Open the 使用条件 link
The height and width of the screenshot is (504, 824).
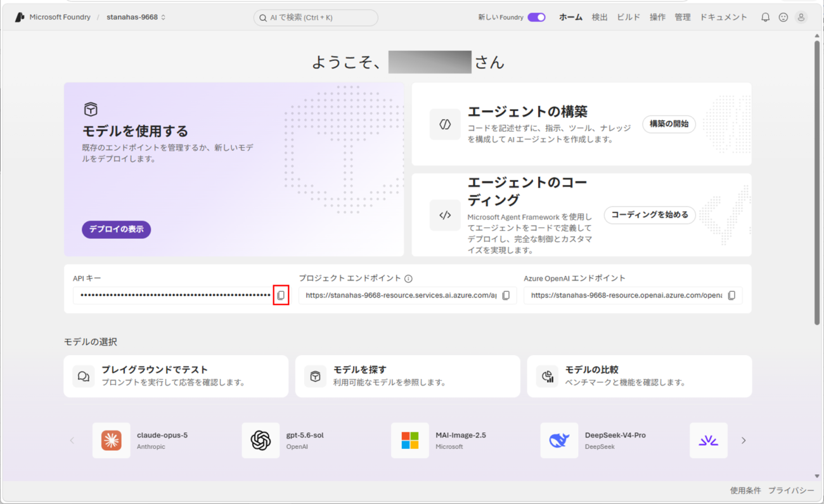pos(745,491)
